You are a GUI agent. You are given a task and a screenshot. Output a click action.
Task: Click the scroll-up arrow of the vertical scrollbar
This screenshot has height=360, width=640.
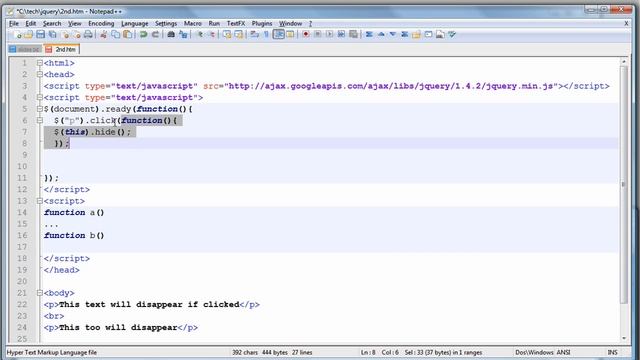[x=624, y=62]
